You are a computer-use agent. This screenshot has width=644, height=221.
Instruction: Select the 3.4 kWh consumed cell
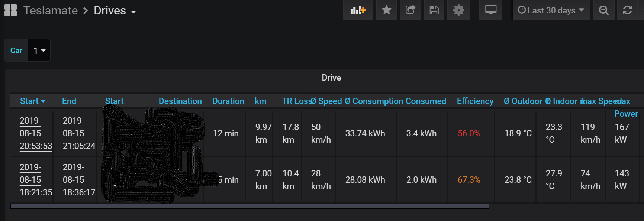point(421,133)
